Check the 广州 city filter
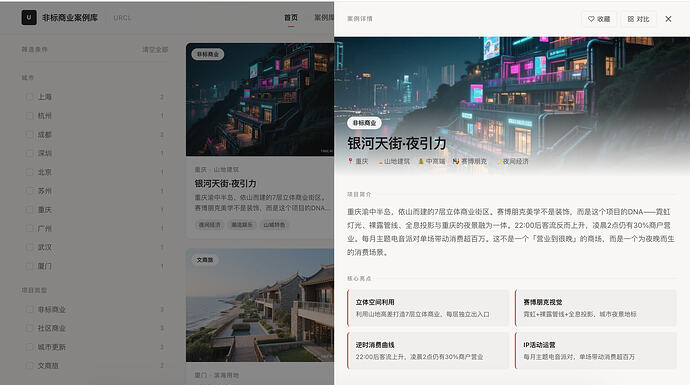Viewport: 690px width, 385px height. click(29, 228)
